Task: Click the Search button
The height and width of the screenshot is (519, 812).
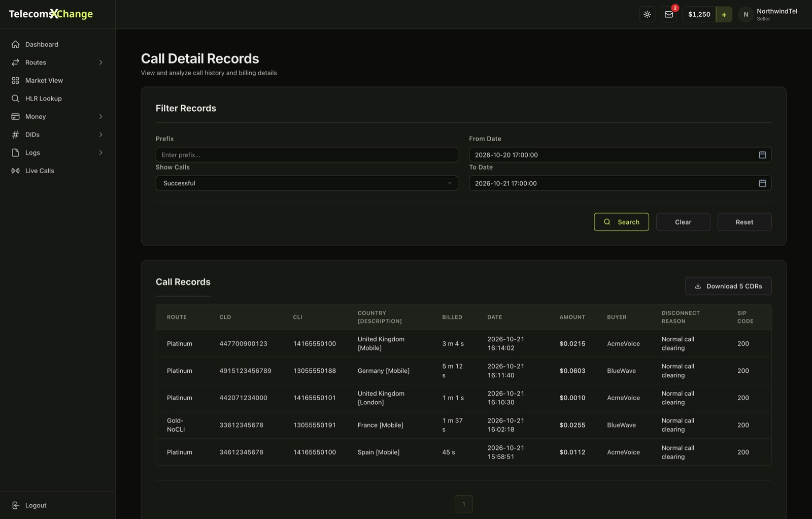Action: click(621, 222)
